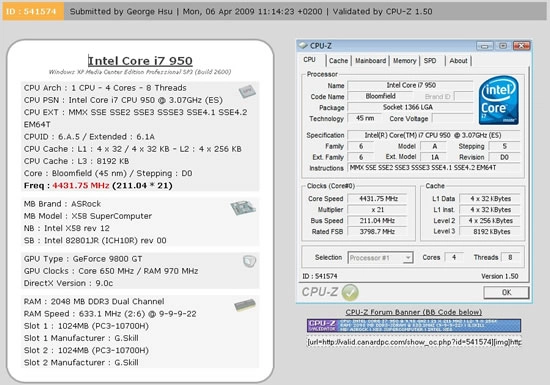Click the Bus Speed 211.04 MHz value
The image size is (550, 385).
(377, 221)
